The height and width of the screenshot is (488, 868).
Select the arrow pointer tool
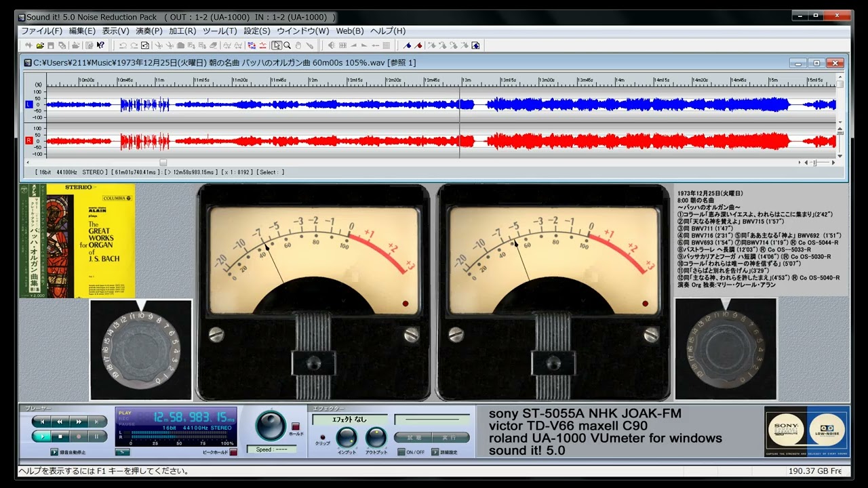click(x=277, y=45)
